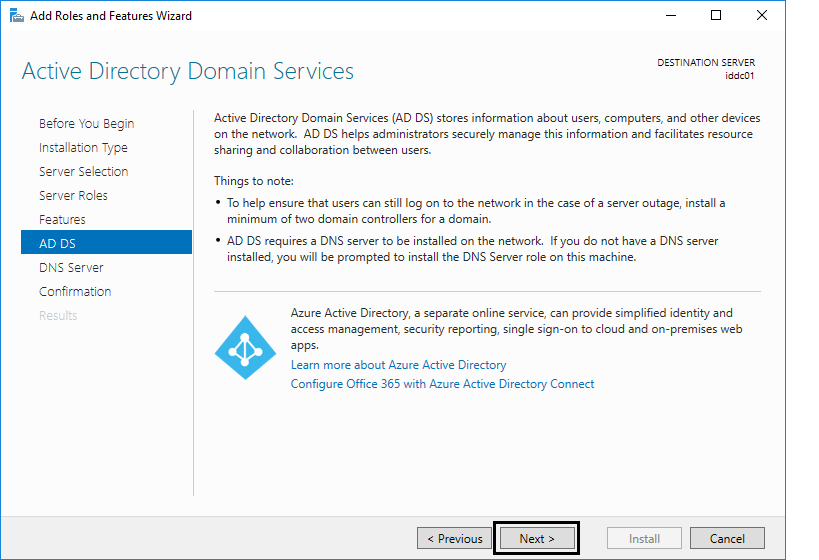This screenshot has height=560, width=819.
Task: Switch to the DNS Server step
Action: click(x=71, y=268)
